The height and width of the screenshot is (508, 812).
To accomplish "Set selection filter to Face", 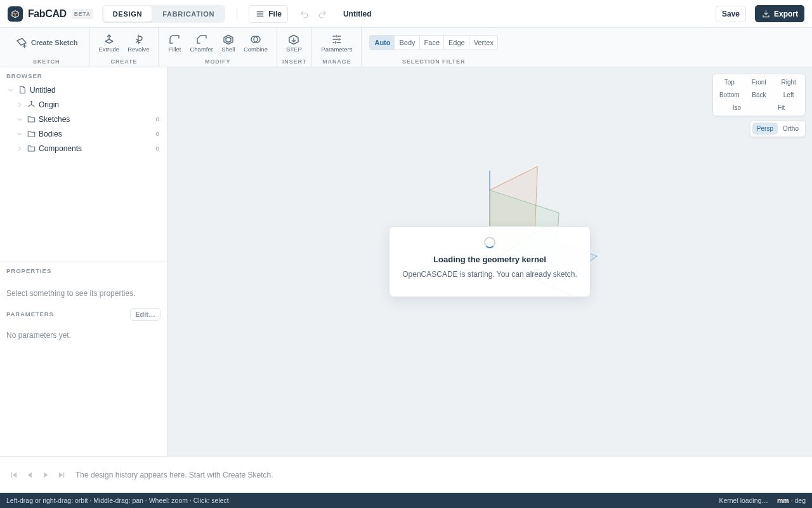I will [432, 43].
